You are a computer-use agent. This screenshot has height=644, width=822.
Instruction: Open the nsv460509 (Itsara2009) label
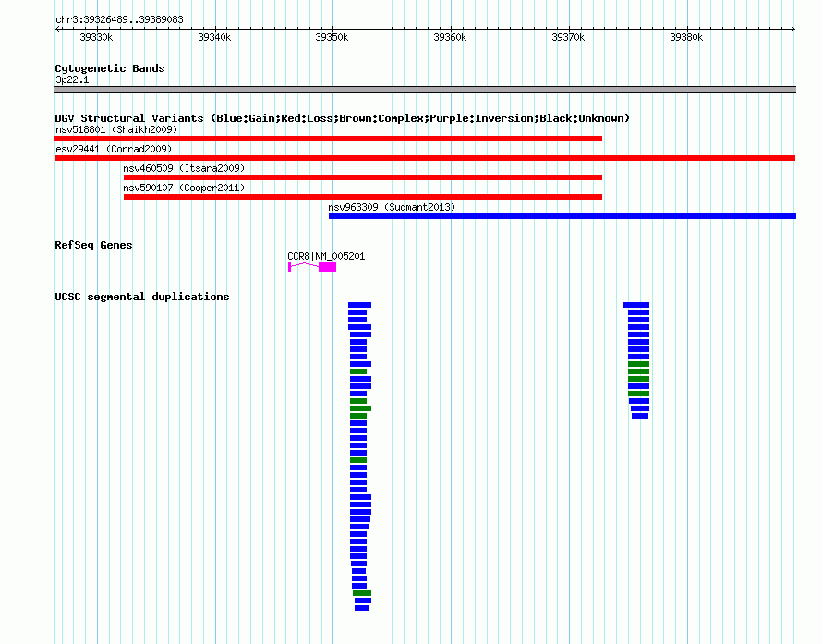(x=184, y=168)
